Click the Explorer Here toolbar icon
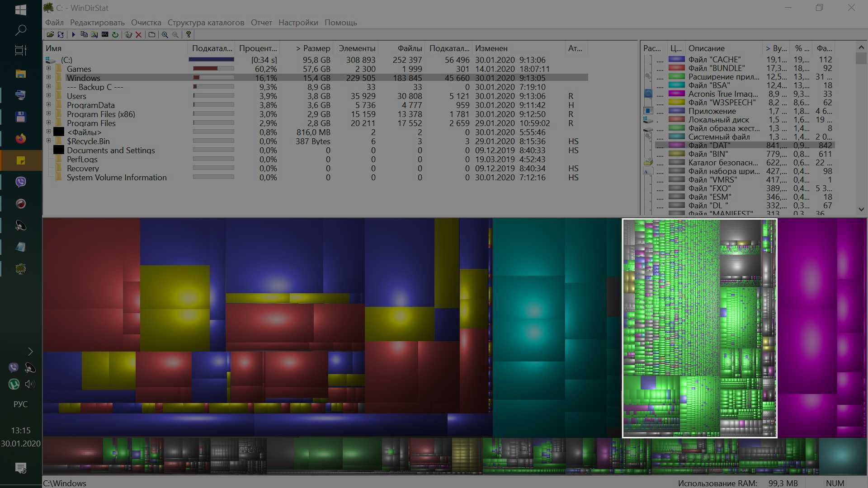The height and width of the screenshot is (488, 868). pos(94,34)
